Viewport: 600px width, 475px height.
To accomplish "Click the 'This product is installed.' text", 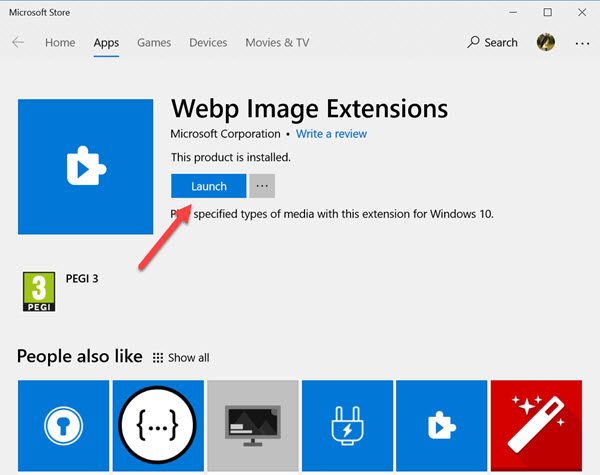I will point(231,157).
